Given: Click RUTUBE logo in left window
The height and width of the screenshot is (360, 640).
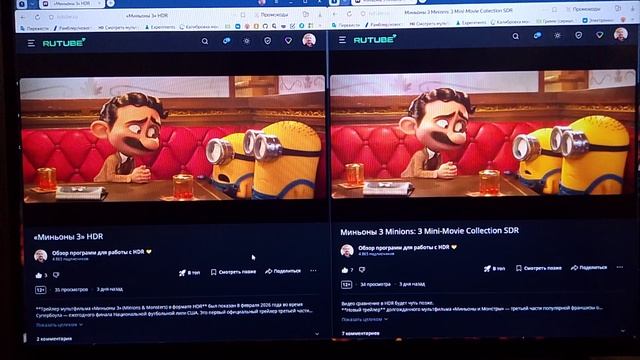Looking at the screenshot, I should pos(64,42).
